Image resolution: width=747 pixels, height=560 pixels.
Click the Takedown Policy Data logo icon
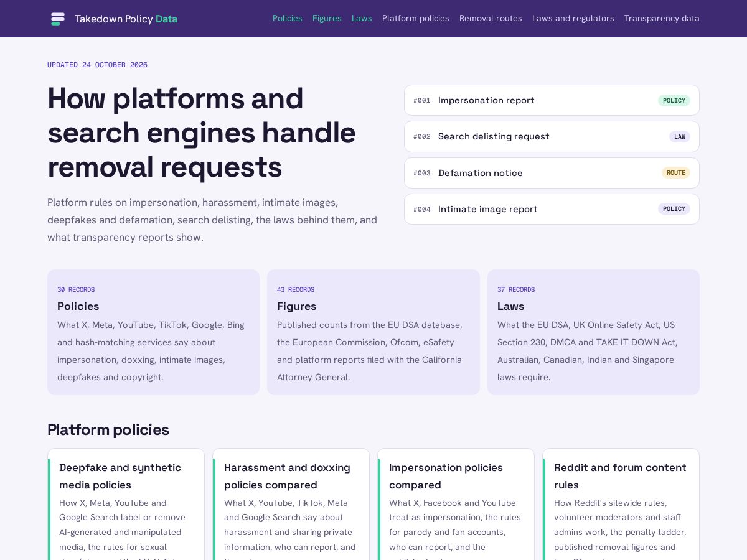click(58, 19)
